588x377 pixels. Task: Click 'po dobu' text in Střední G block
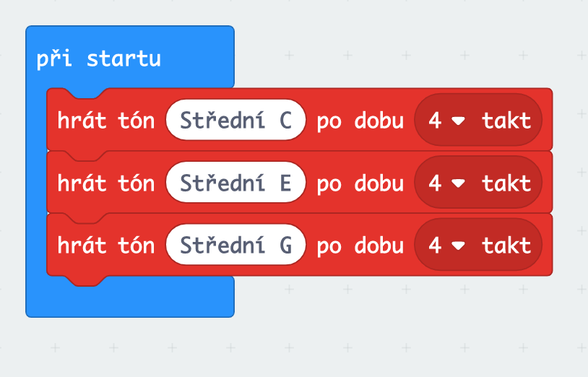[360, 246]
